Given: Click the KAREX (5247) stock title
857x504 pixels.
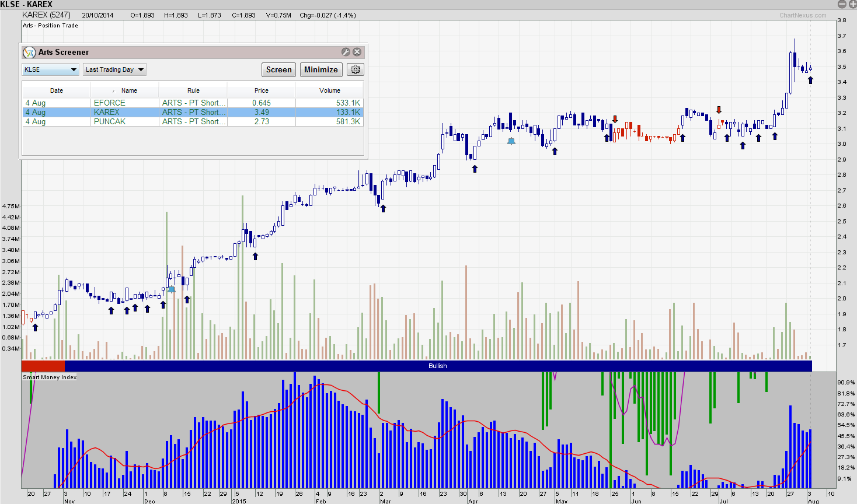Looking at the screenshot, I should (46, 15).
